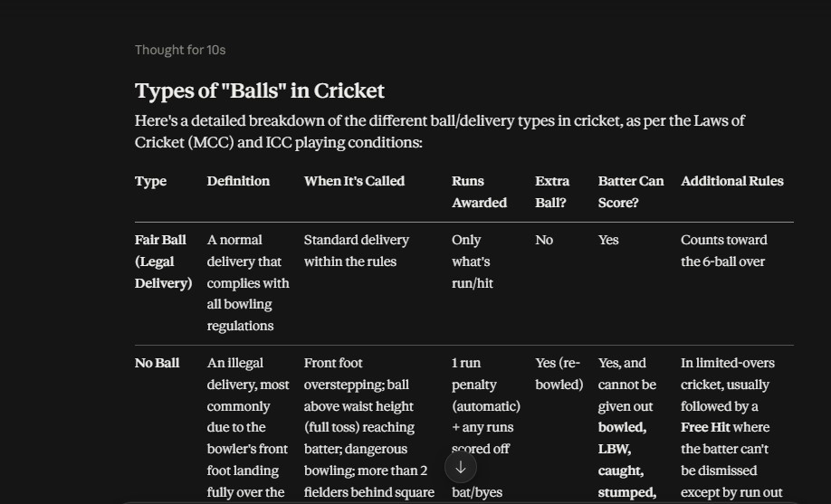
Task: Select the "Definition" column header
Action: click(x=238, y=181)
